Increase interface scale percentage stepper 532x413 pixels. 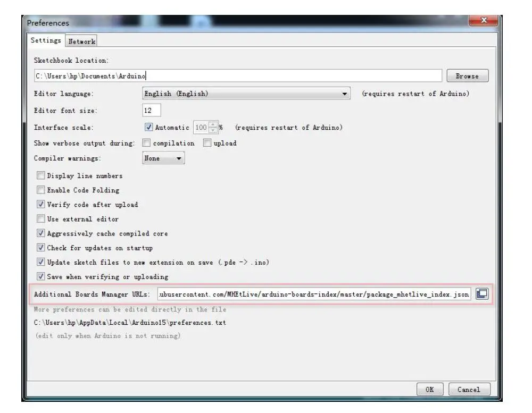click(x=213, y=124)
